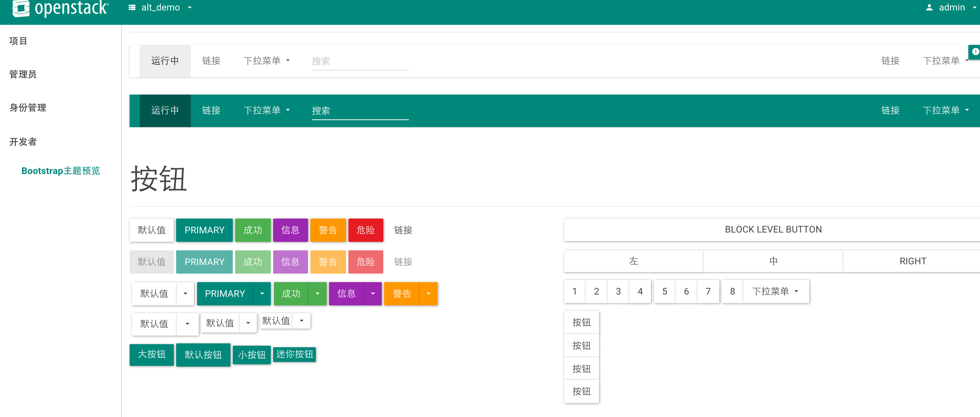Viewport: 980px width, 417px height.
Task: Open the caret of the large 默认值 split button
Action: 187,324
